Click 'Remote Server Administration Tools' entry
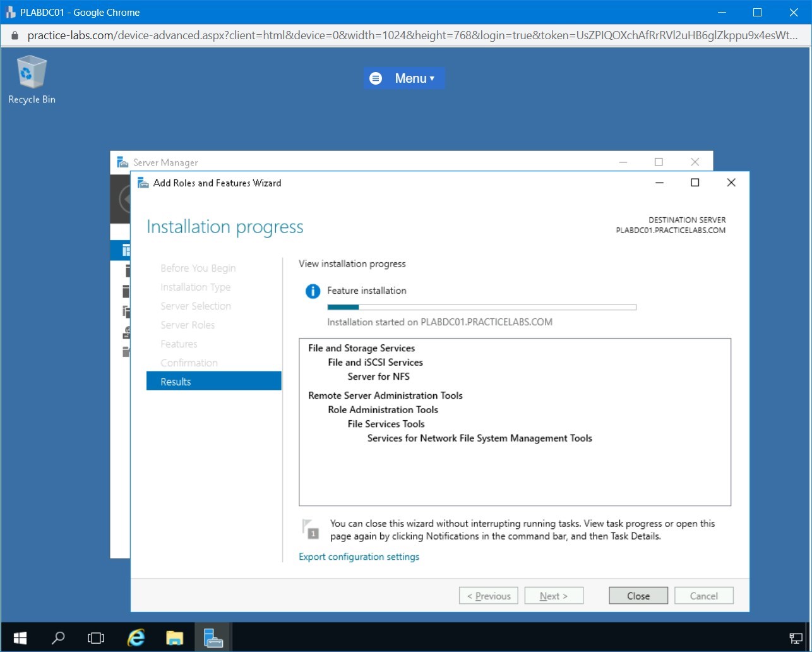Image resolution: width=812 pixels, height=652 pixels. (x=385, y=395)
